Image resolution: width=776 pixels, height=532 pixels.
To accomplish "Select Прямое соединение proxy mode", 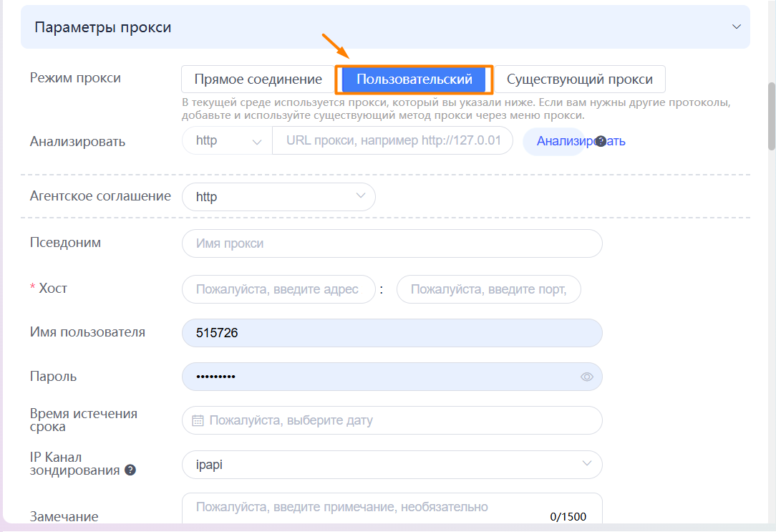I will (258, 79).
